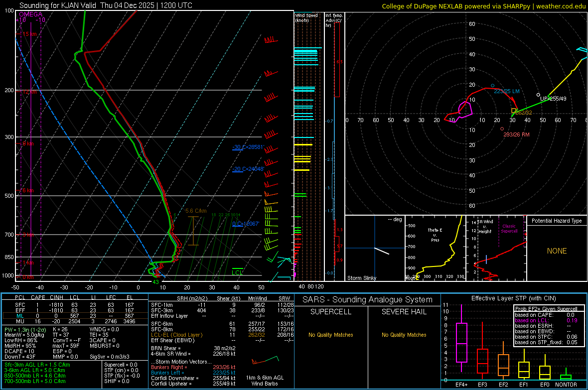This screenshot has width=588, height=390.
Task: Select the MU parcel row in table
Action: click(75, 321)
